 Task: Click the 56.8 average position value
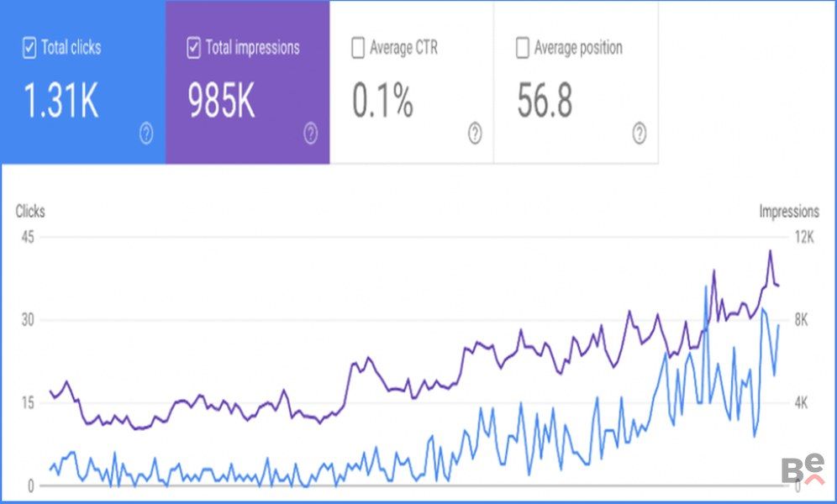[x=545, y=102]
